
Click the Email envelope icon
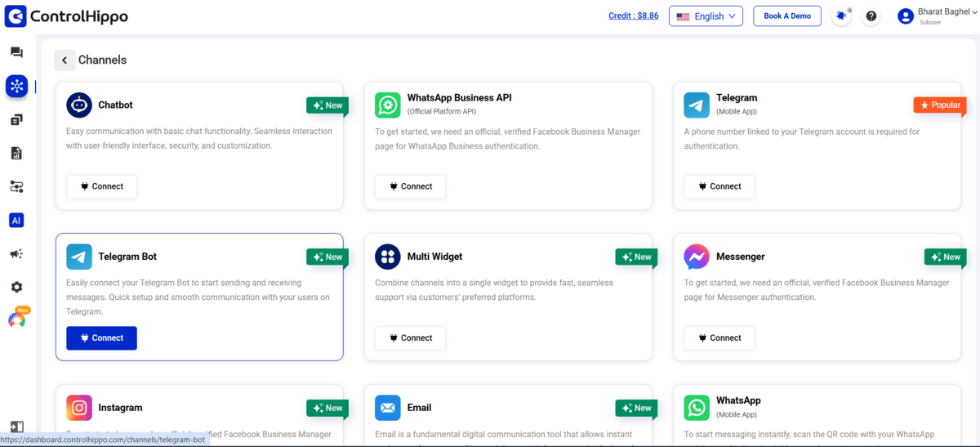coord(388,407)
